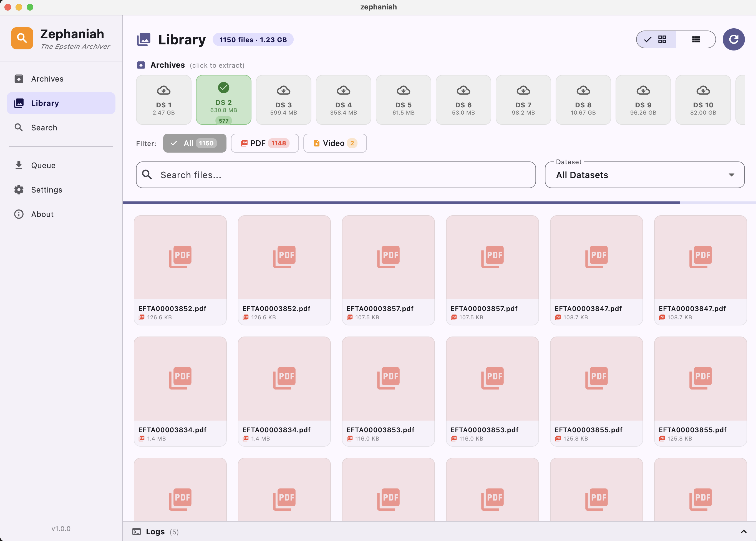The height and width of the screenshot is (541, 756).
Task: Filter files to show only PDFs
Action: point(264,143)
